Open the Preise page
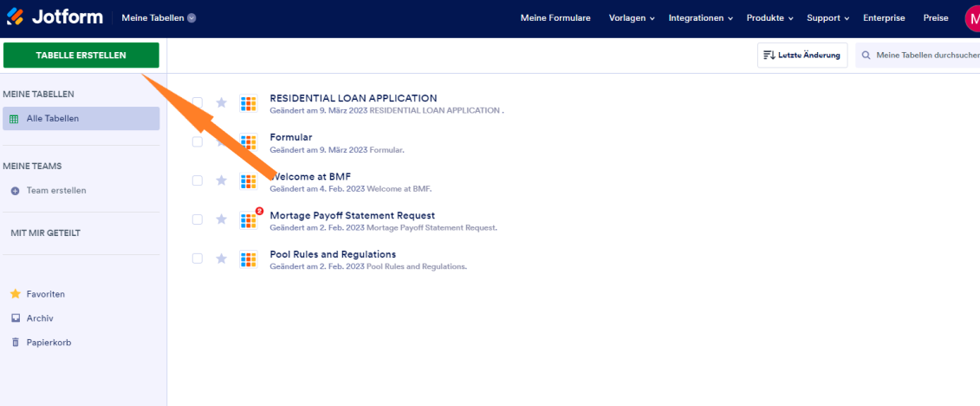 click(x=936, y=18)
